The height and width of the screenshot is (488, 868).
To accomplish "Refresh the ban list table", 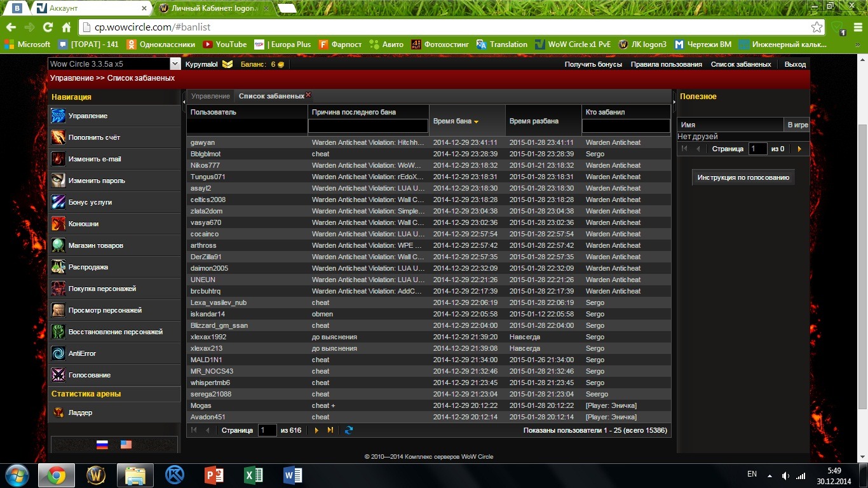I will click(349, 431).
